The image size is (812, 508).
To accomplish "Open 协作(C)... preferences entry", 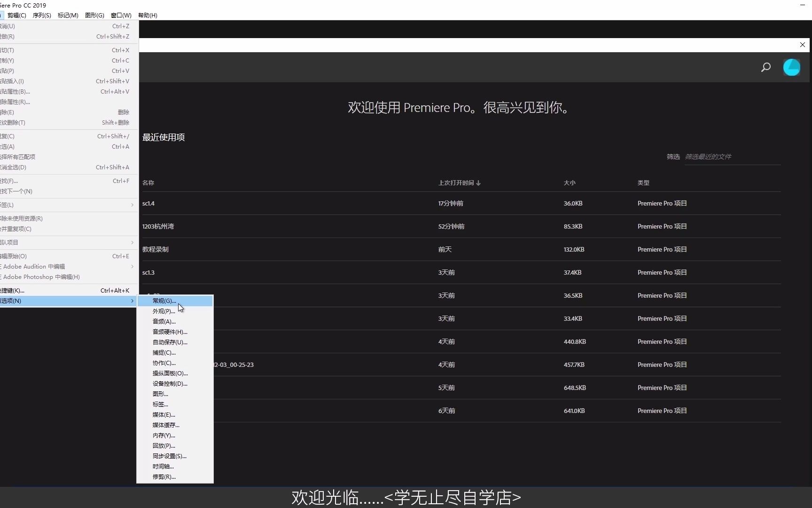I will [175, 363].
